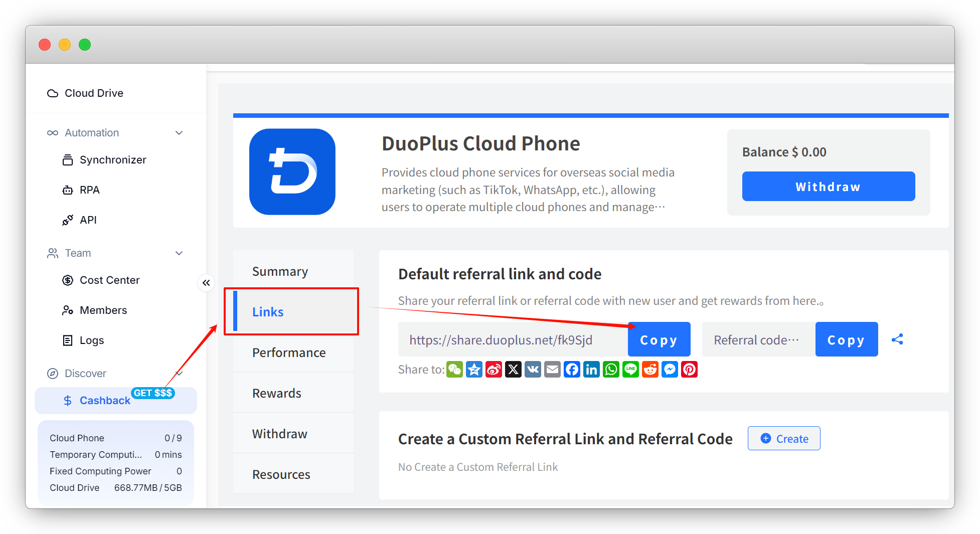Click the Cloud Drive 668.77MB/5GB row
This screenshot has width=980, height=534.
click(x=116, y=487)
